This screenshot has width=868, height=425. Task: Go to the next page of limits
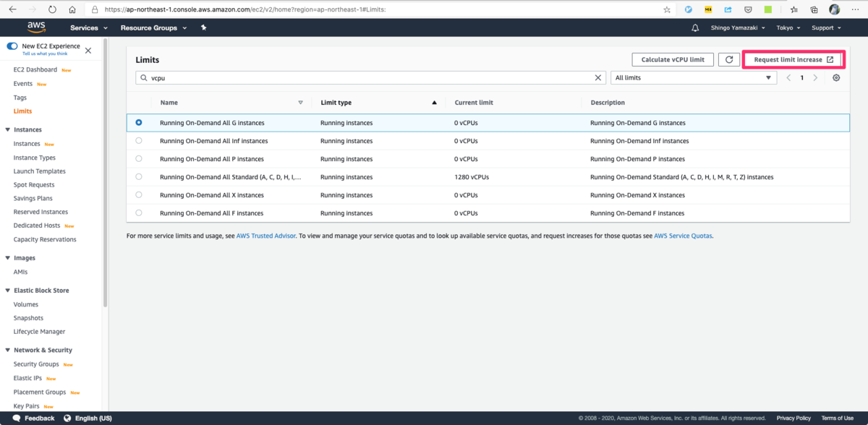click(816, 77)
